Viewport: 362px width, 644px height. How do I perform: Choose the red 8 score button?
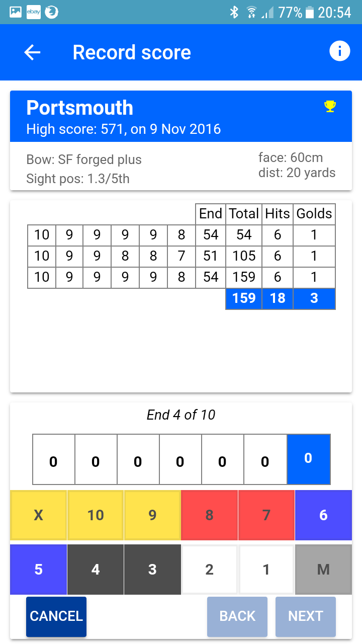(209, 515)
